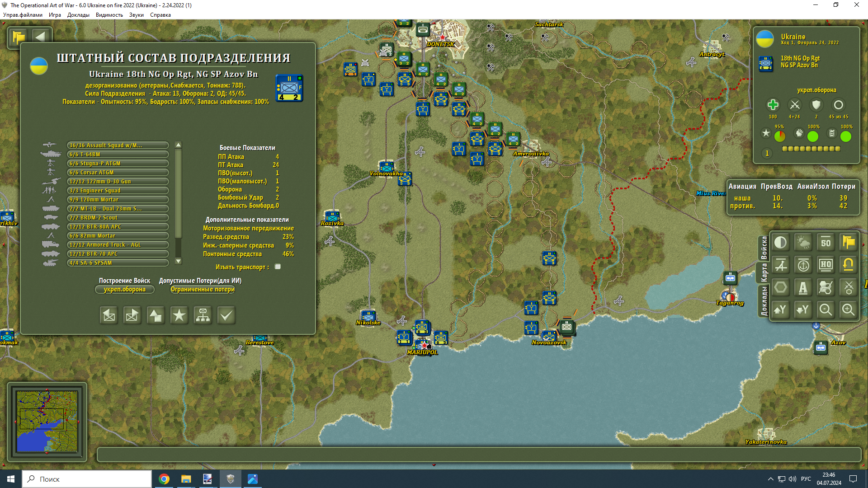Open the 'Ограниченные потери' loss tolerance selector
This screenshot has height=488, width=868.
click(x=203, y=290)
